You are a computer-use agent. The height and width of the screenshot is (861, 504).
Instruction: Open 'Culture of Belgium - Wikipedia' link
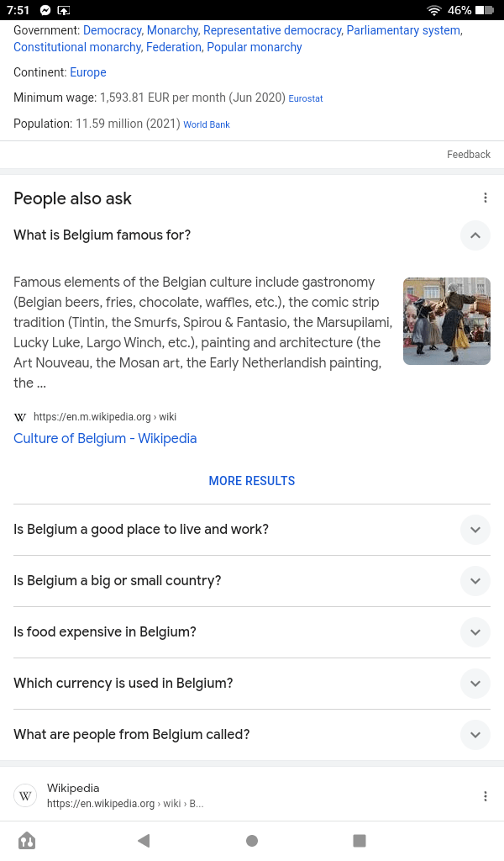[105, 438]
